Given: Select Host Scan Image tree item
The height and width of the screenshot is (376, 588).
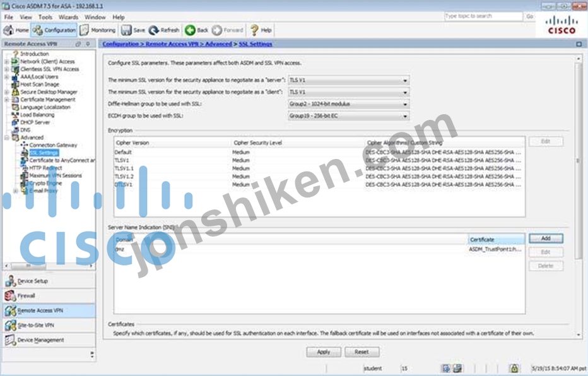Looking at the screenshot, I should [x=39, y=85].
